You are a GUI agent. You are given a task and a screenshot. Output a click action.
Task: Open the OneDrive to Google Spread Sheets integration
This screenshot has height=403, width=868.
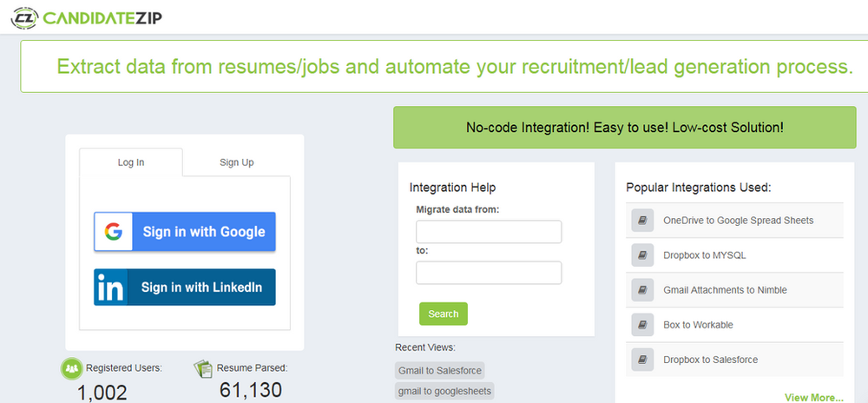tap(738, 221)
